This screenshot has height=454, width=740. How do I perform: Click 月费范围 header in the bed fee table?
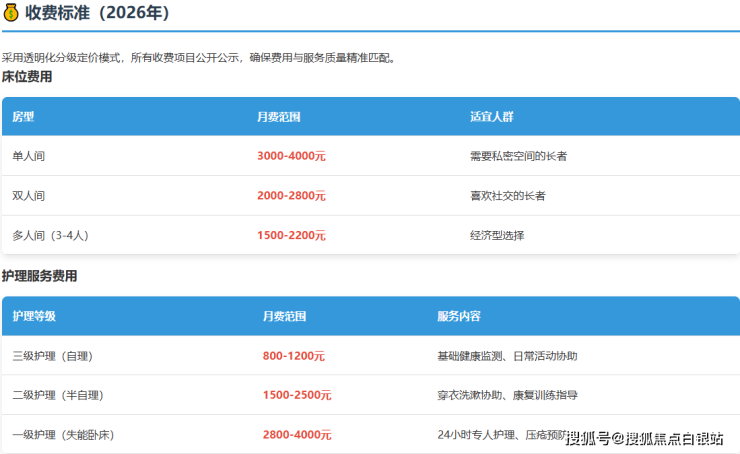(279, 117)
